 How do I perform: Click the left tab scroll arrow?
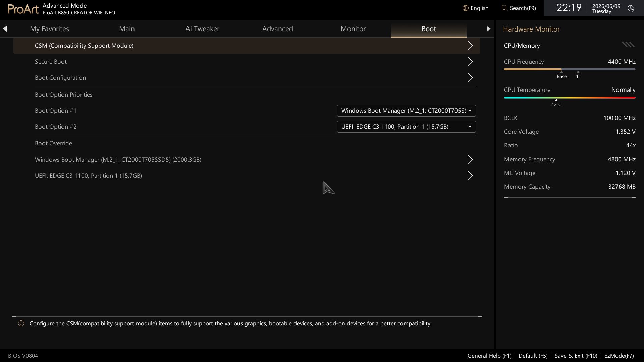tap(5, 29)
